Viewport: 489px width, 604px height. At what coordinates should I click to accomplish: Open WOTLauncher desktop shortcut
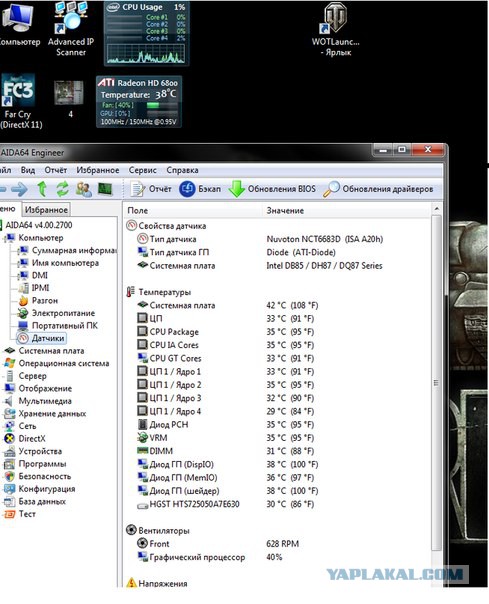tap(335, 30)
